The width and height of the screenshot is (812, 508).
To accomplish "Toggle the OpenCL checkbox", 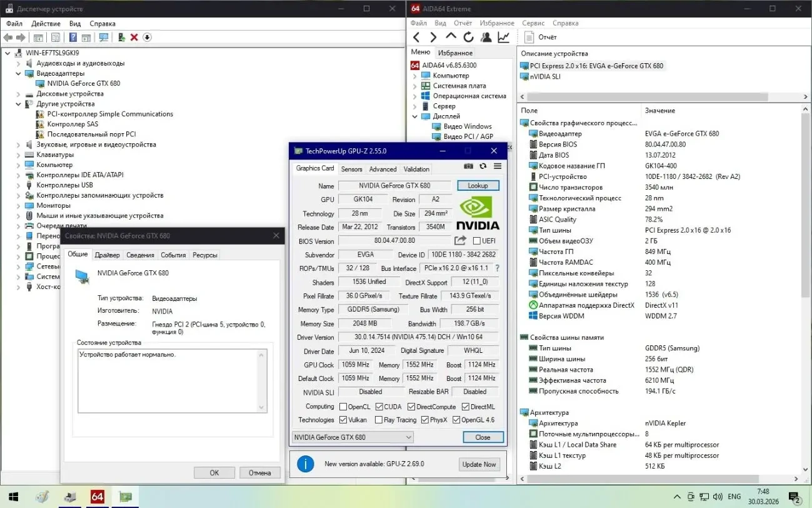I will (x=343, y=407).
